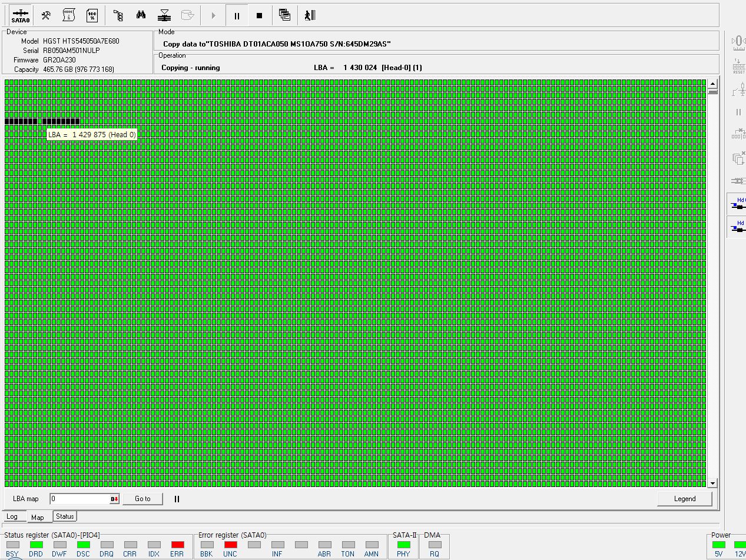The height and width of the screenshot is (560, 746).
Task: Click the RESET counter icon in right sidebar
Action: coord(738,66)
